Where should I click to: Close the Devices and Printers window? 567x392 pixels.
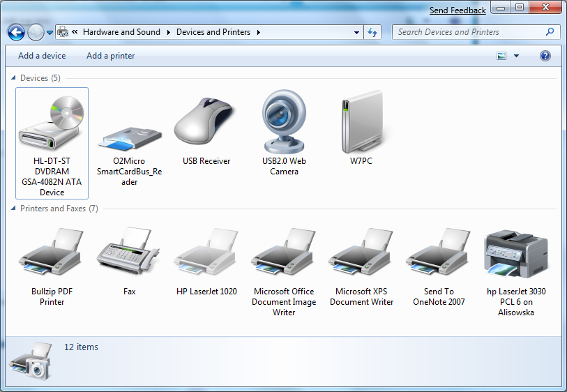coord(545,7)
